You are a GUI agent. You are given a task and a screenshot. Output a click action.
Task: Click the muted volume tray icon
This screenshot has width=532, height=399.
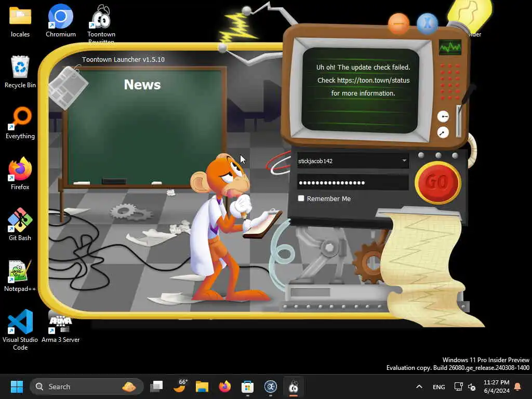pos(472,387)
